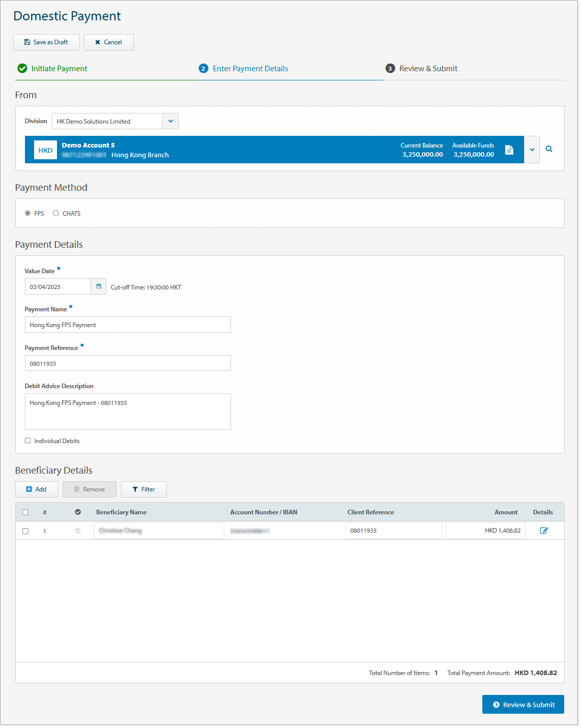Viewport: 581px width, 728px height.
Task: Open the account statement document icon
Action: [509, 150]
